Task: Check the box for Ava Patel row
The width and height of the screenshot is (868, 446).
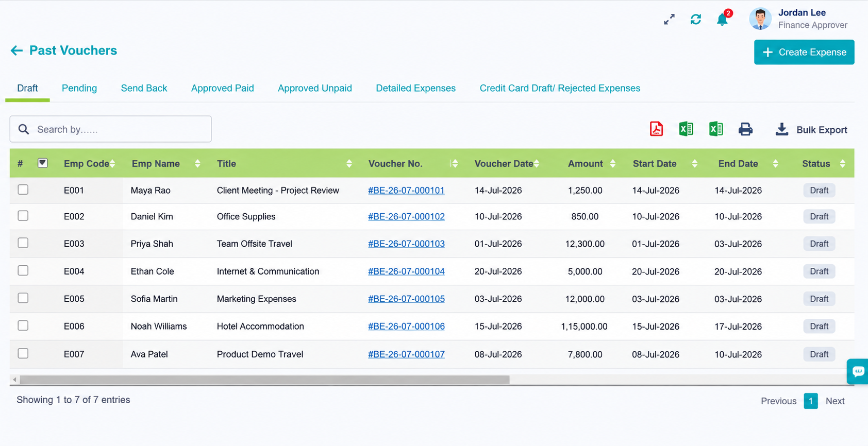Action: [23, 353]
